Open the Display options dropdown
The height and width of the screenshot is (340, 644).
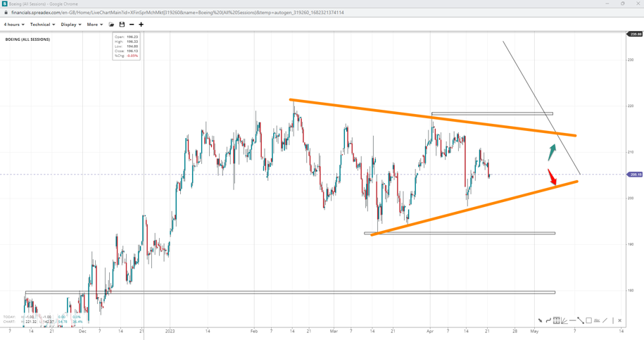(70, 25)
